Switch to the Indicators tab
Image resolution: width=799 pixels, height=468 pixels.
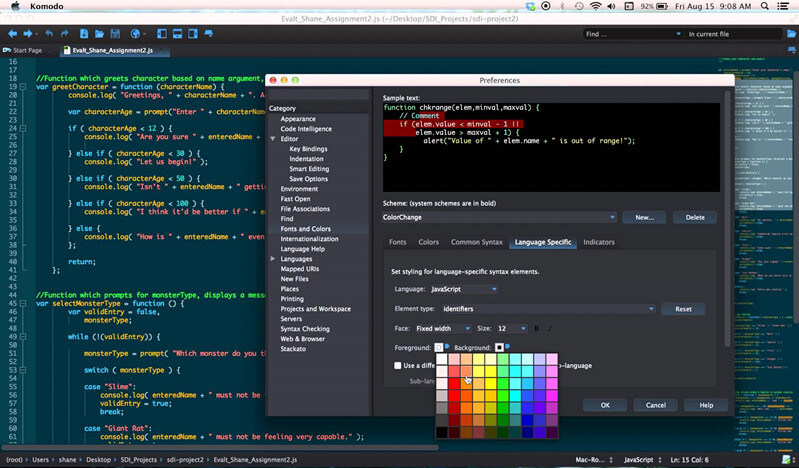click(x=599, y=242)
